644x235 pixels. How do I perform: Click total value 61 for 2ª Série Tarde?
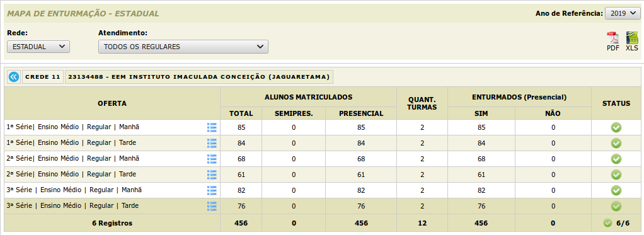click(241, 175)
